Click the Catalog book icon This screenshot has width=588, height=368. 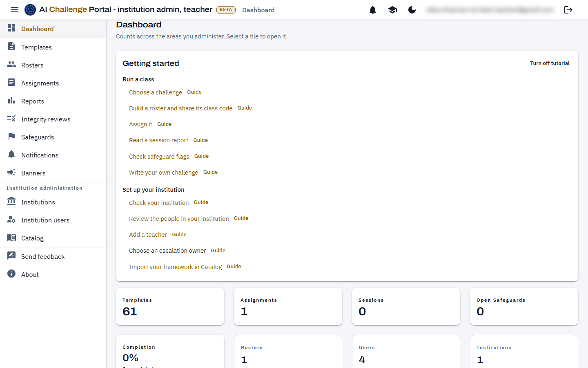pos(11,238)
